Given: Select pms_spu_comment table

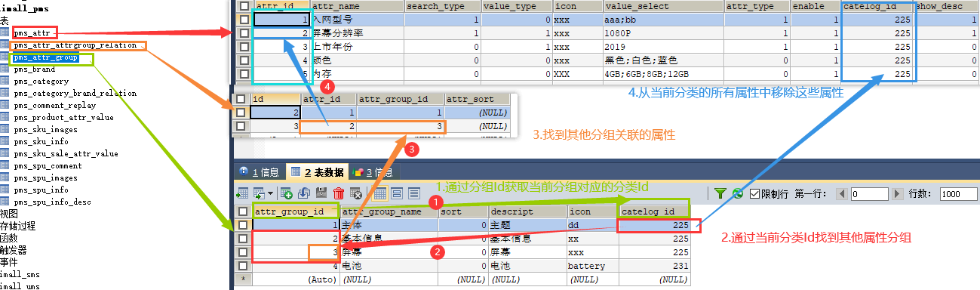Looking at the screenshot, I should [x=48, y=166].
